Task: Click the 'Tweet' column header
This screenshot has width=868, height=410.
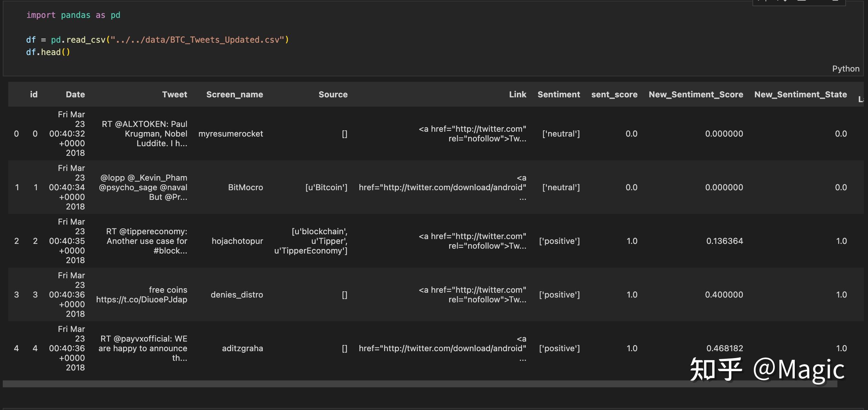Action: tap(175, 95)
